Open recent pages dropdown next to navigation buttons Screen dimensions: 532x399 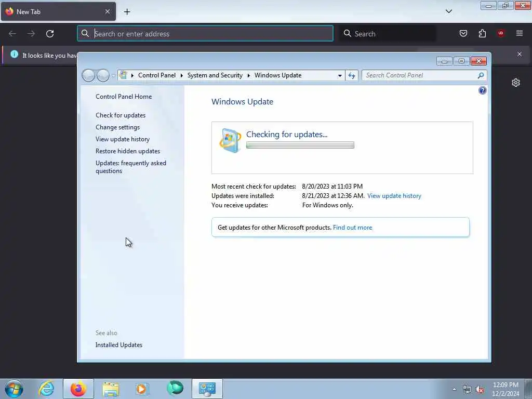113,75
